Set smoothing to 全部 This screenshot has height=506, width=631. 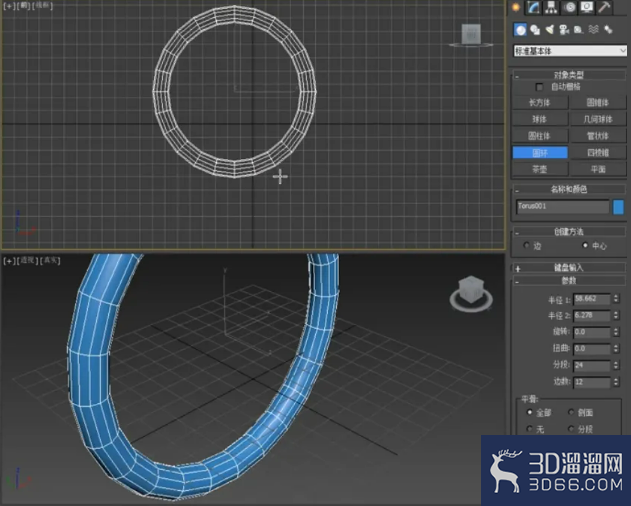coord(530,412)
